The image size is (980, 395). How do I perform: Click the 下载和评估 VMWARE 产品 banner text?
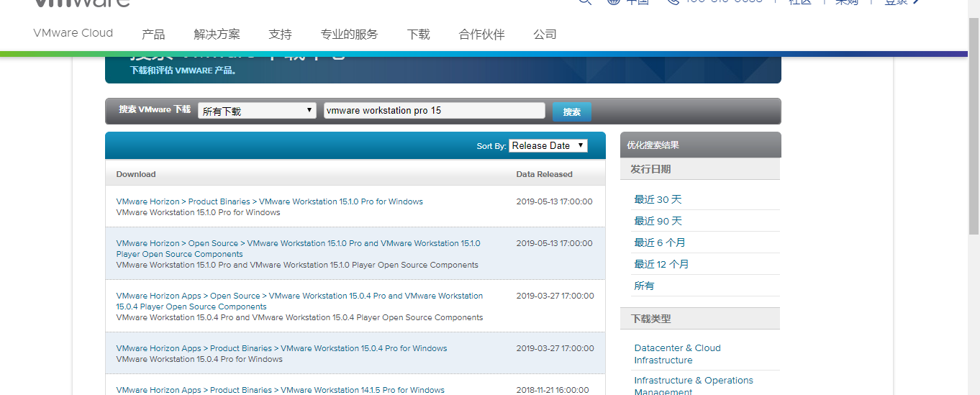click(183, 71)
